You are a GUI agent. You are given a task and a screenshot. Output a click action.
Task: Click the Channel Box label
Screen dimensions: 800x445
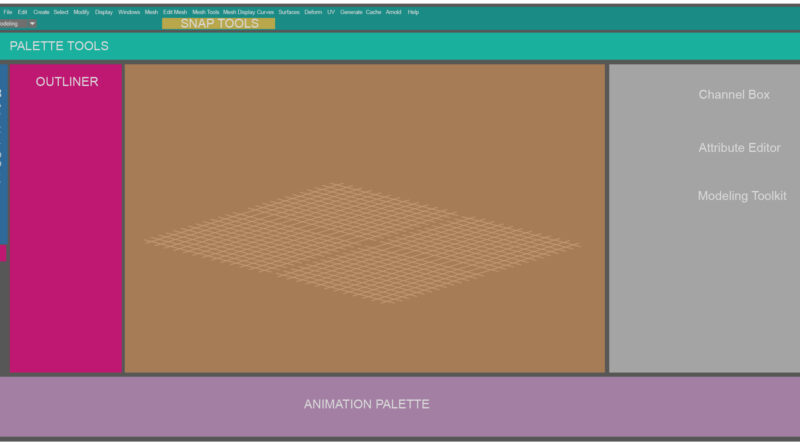click(x=734, y=94)
